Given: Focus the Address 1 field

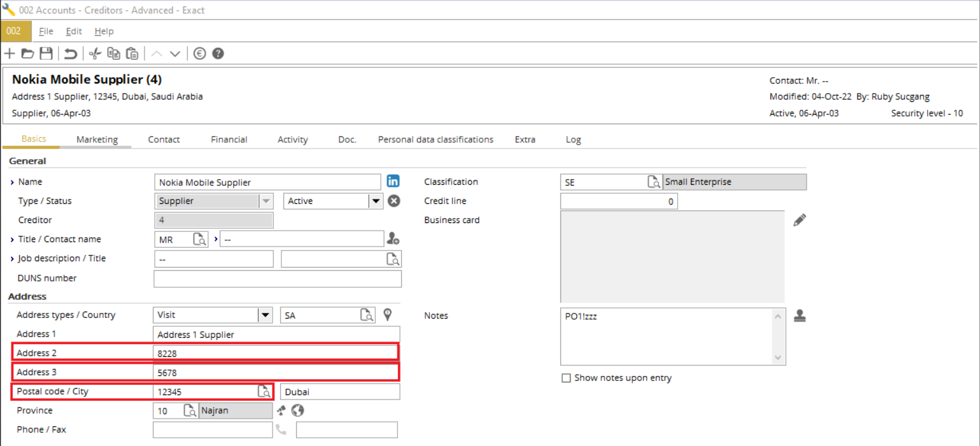Looking at the screenshot, I should [277, 334].
